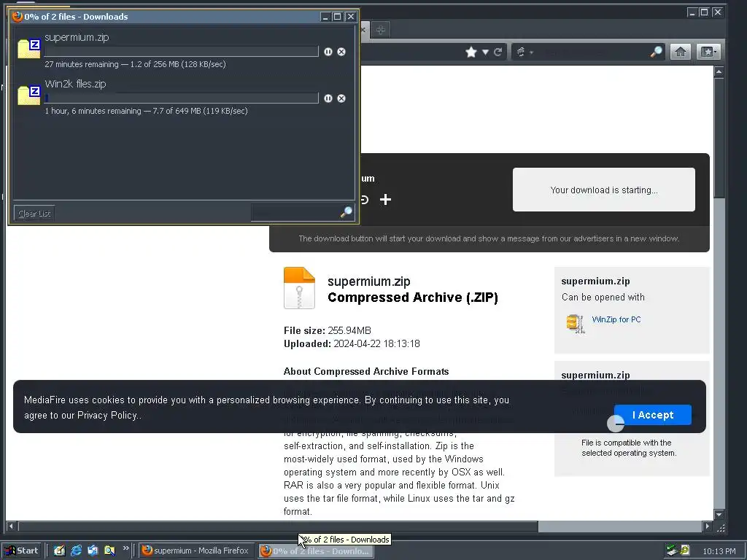Cancel the supermium.zip download
The image size is (747, 560).
click(341, 52)
